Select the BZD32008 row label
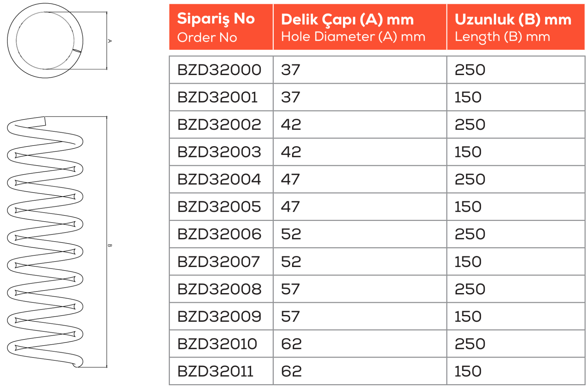Screen dimensions: 588x391 point(219,289)
